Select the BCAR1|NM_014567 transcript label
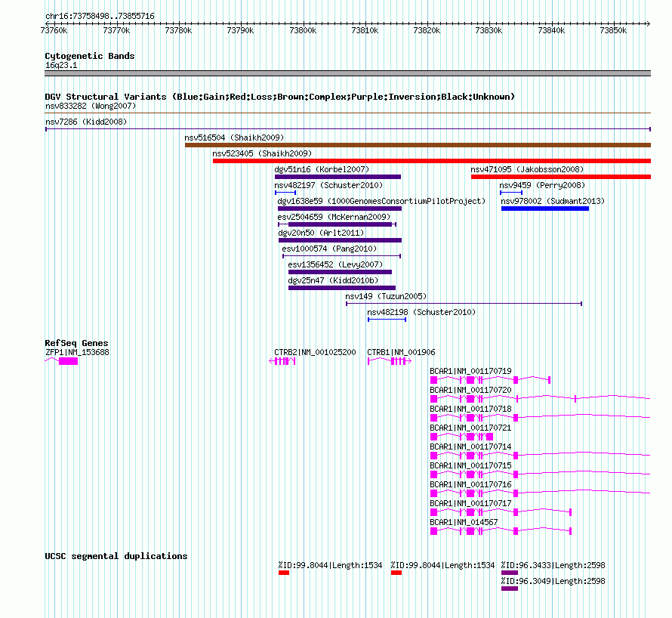Image resolution: width=672 pixels, height=618 pixels. pos(464,522)
